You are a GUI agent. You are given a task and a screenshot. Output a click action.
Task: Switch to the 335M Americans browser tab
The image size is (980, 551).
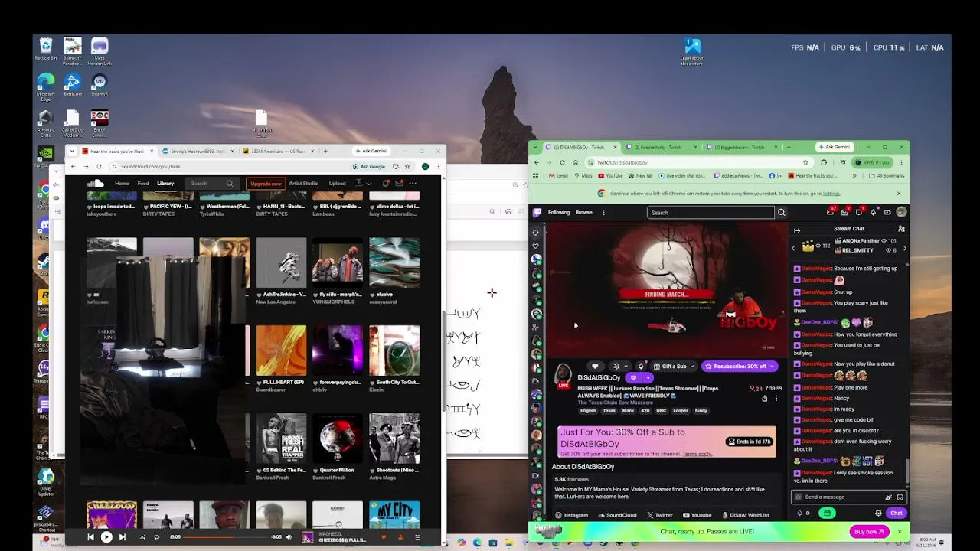(278, 151)
